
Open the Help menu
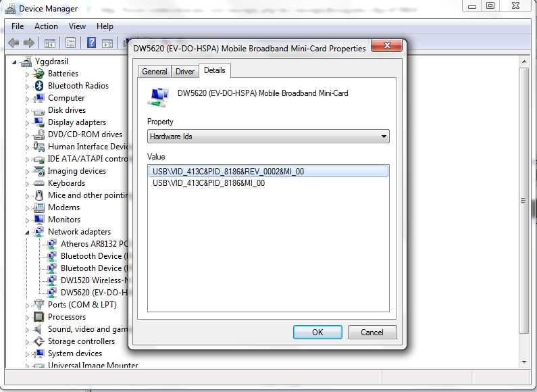tap(105, 26)
